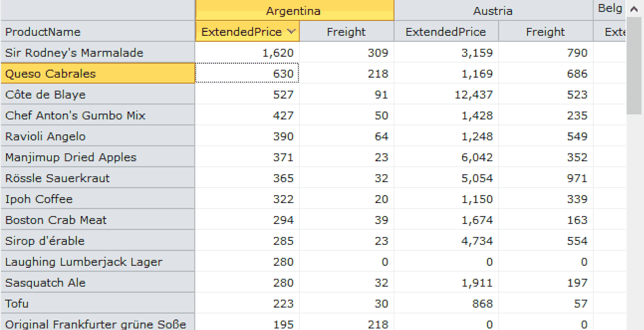The width and height of the screenshot is (644, 330).
Task: Click the partially visible Belgium column header
Action: [609, 10]
